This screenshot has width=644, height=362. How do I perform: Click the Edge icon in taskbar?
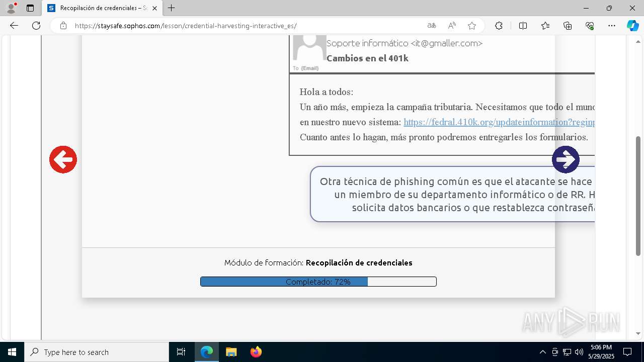(207, 352)
